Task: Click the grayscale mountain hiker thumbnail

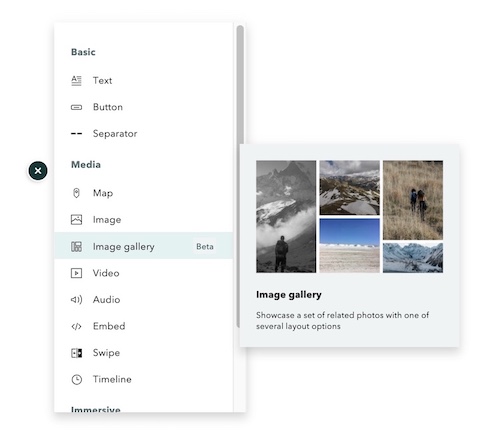Action: point(286,217)
